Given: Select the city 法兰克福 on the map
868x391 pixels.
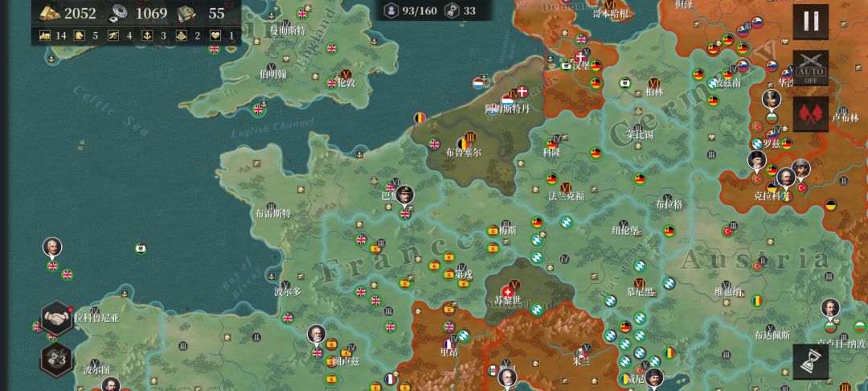Looking at the screenshot, I should (567, 195).
